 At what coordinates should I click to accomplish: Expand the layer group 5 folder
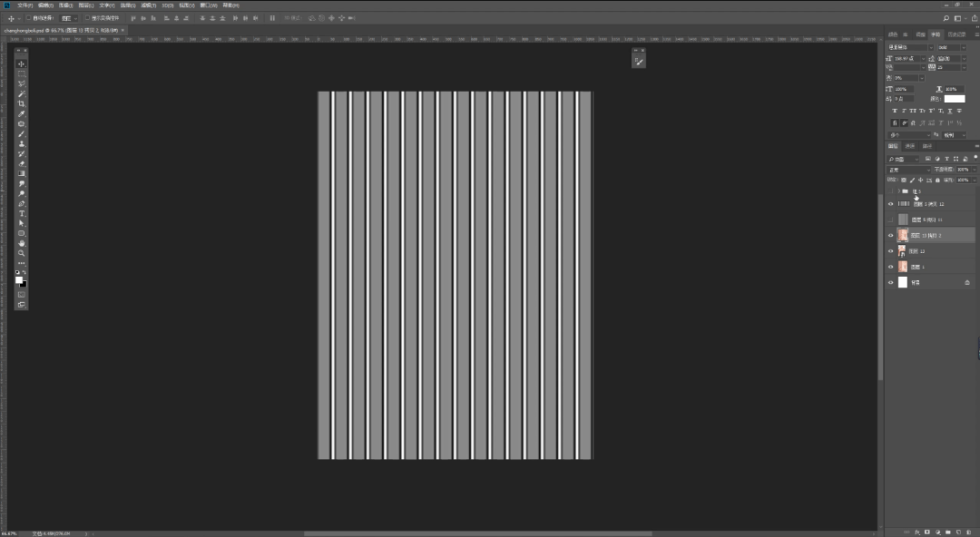point(898,191)
